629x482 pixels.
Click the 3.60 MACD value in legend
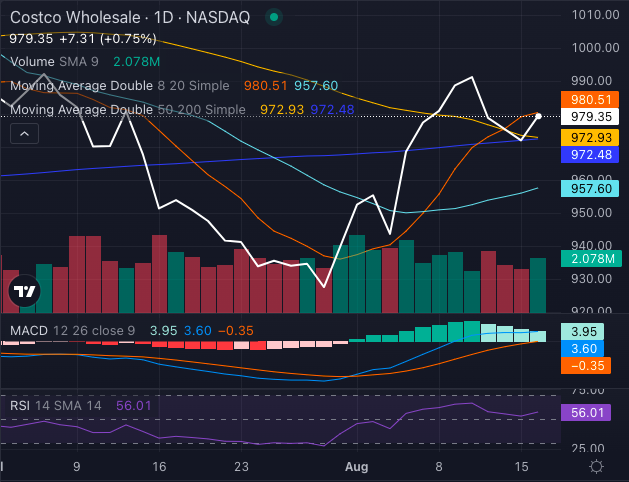(x=198, y=331)
